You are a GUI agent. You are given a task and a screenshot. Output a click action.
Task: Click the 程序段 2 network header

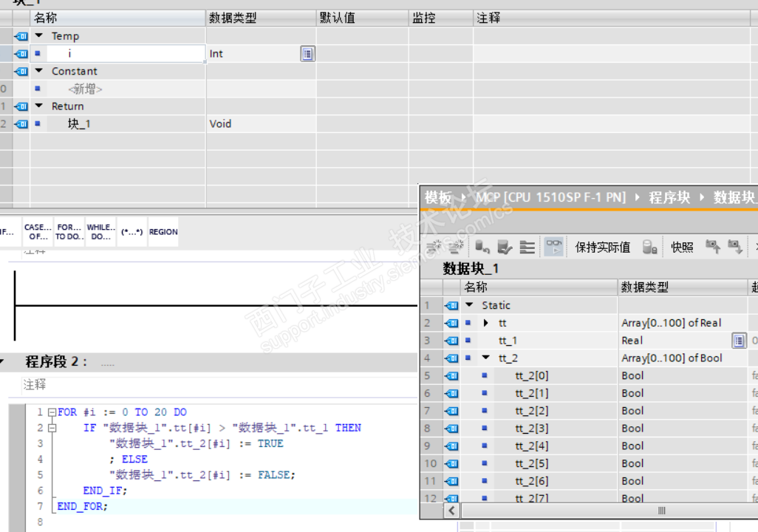click(209, 362)
